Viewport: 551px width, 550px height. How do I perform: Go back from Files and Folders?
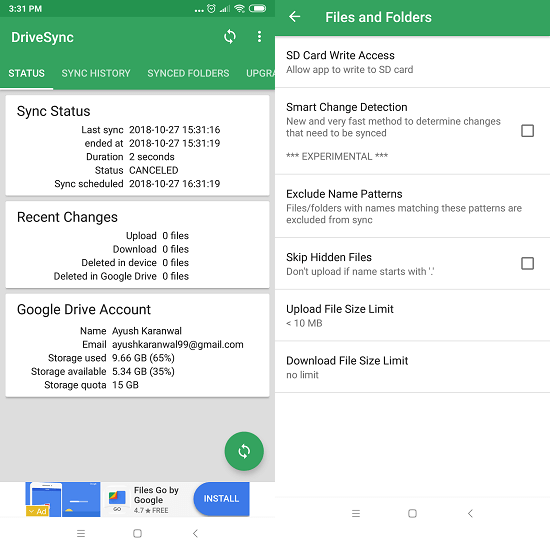tap(294, 17)
